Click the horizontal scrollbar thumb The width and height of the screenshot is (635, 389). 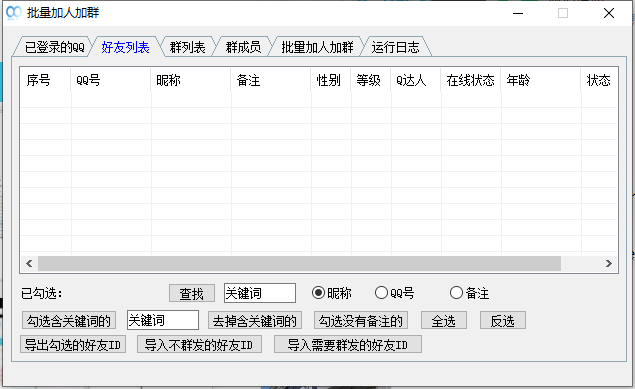click(x=299, y=264)
